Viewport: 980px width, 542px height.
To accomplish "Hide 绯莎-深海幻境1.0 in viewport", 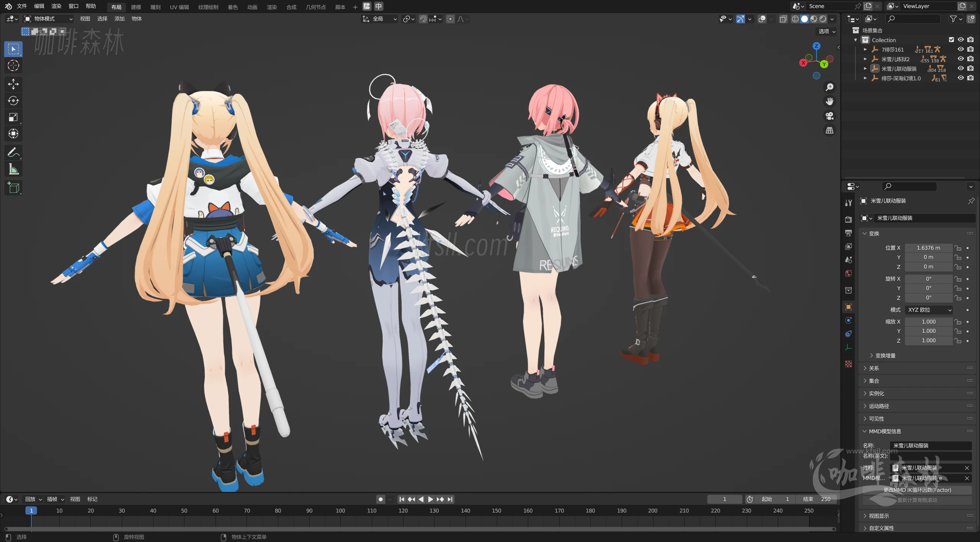I will point(961,78).
